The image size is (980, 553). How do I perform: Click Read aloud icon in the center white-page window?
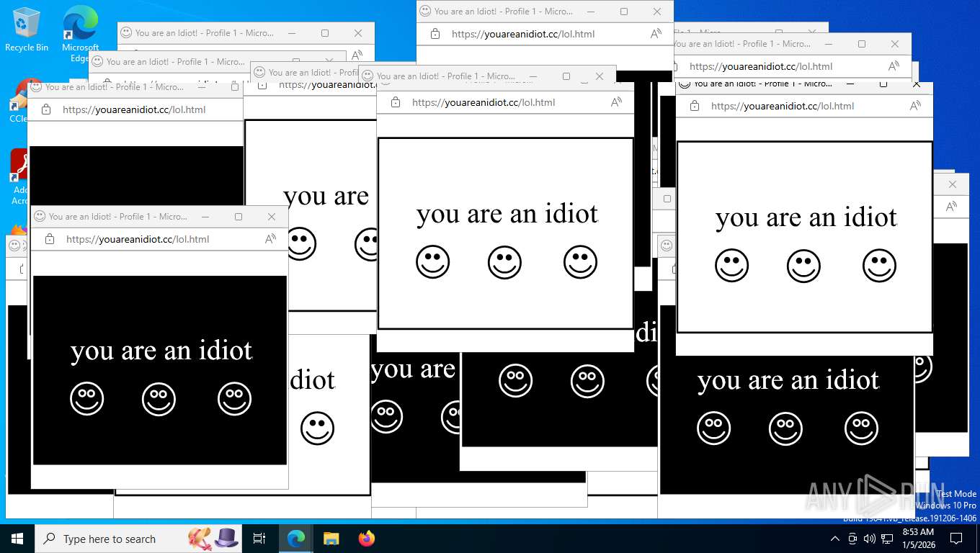pos(617,102)
